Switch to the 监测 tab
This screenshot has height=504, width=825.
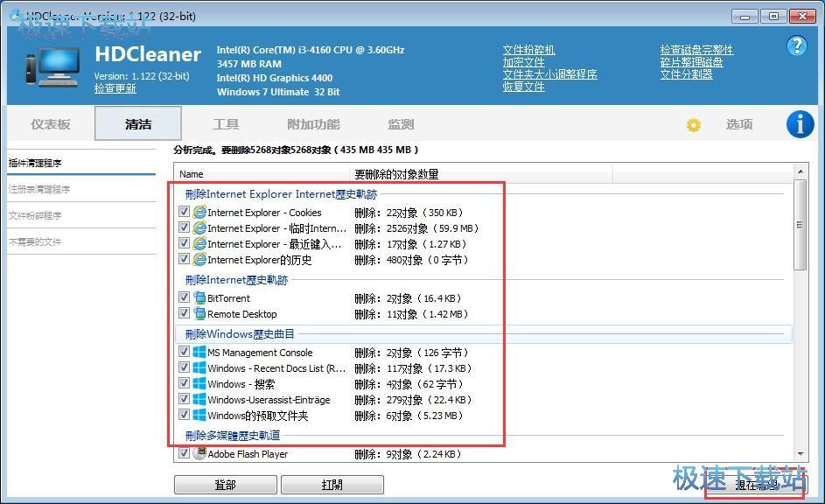401,124
